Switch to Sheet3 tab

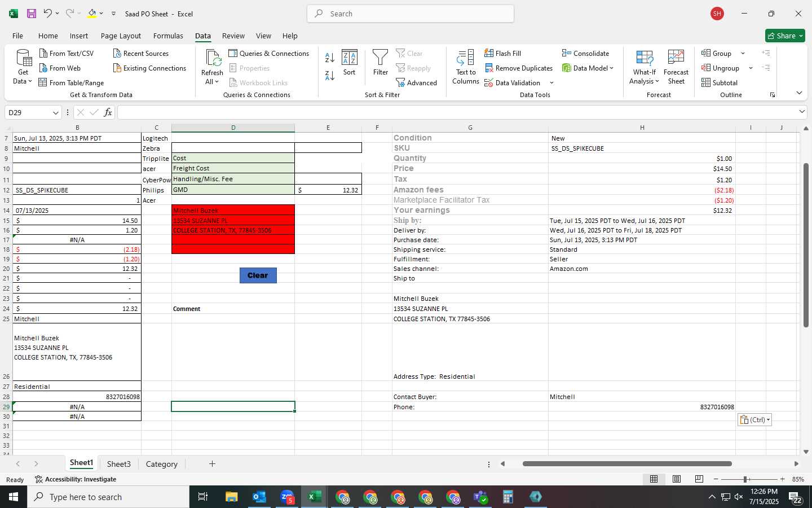[118, 464]
